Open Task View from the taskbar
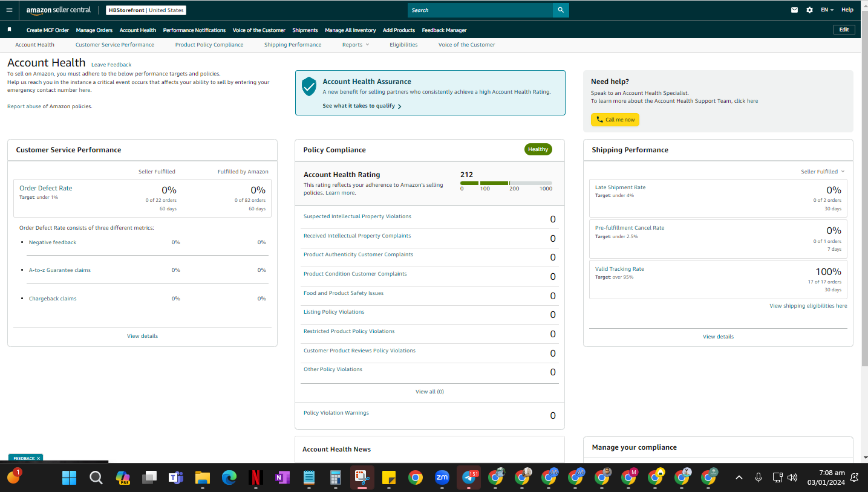This screenshot has width=868, height=492. click(149, 477)
